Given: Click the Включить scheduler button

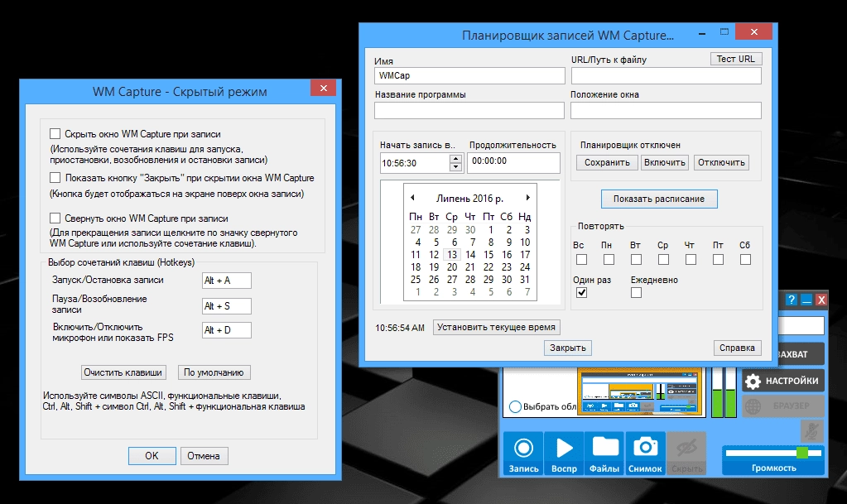Looking at the screenshot, I should tap(664, 162).
